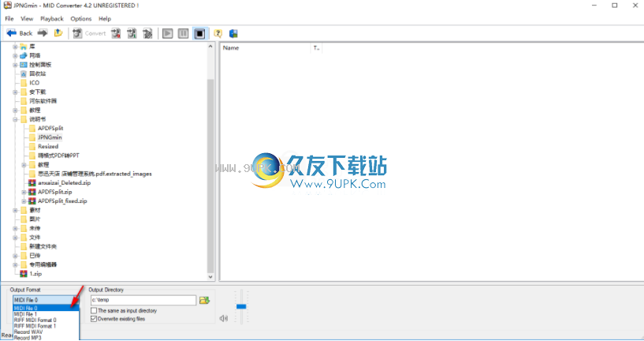
Task: Click the Back arrow toolbar button
Action: pos(19,33)
